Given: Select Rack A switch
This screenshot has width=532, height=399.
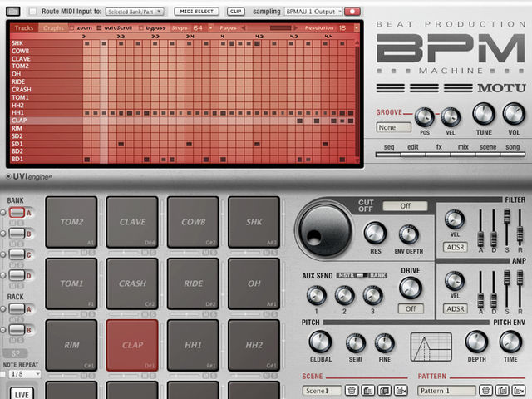Looking at the screenshot, I should (17, 309).
